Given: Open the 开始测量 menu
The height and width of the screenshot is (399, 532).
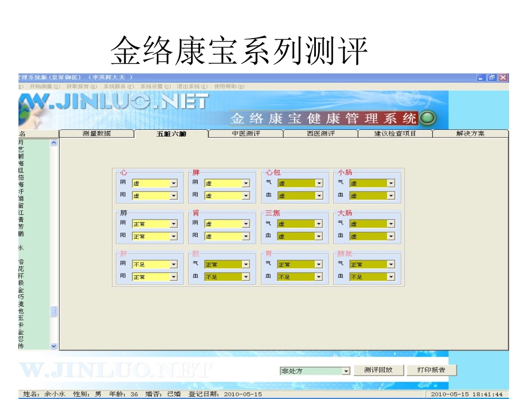Looking at the screenshot, I should pos(45,86).
